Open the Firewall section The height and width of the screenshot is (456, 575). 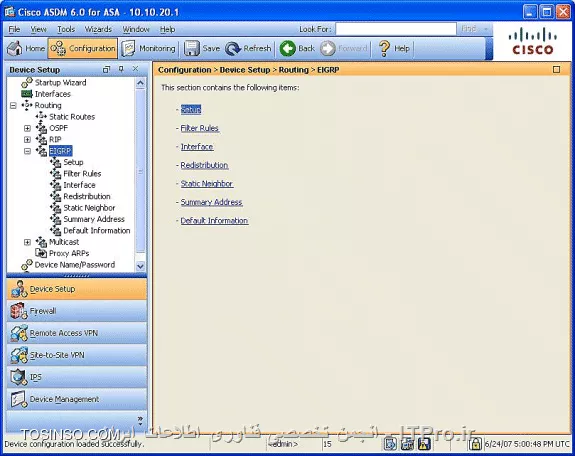tap(77, 311)
